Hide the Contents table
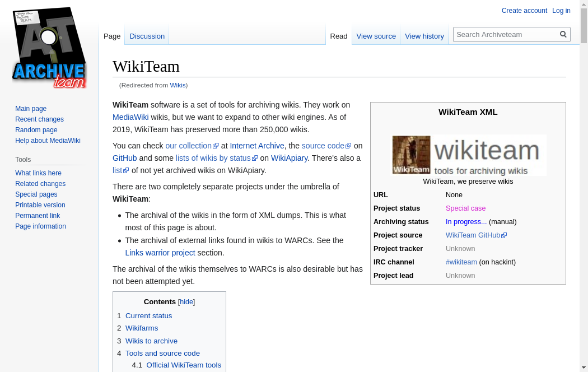This screenshot has width=588, height=372. click(x=186, y=302)
